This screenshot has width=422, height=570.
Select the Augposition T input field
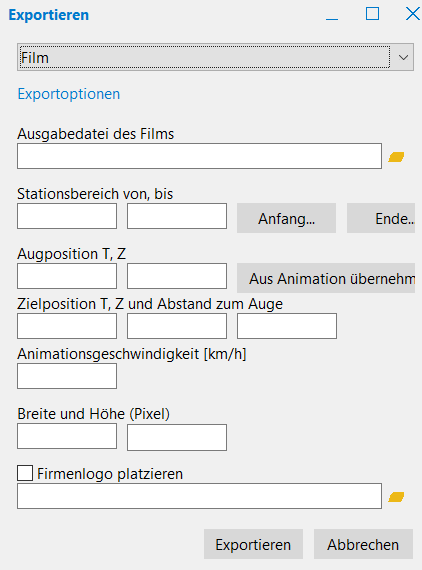[67, 276]
